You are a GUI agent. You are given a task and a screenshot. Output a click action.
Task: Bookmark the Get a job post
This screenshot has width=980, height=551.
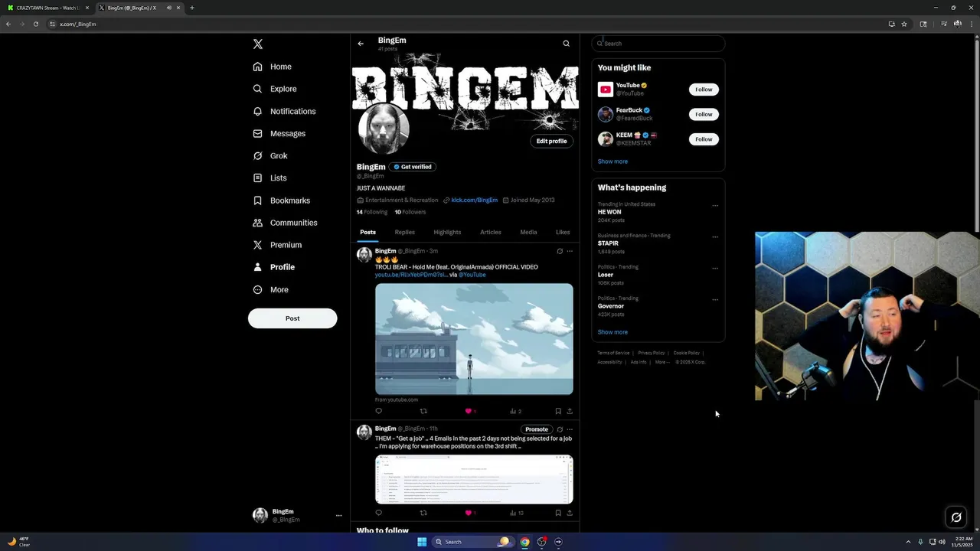point(558,513)
